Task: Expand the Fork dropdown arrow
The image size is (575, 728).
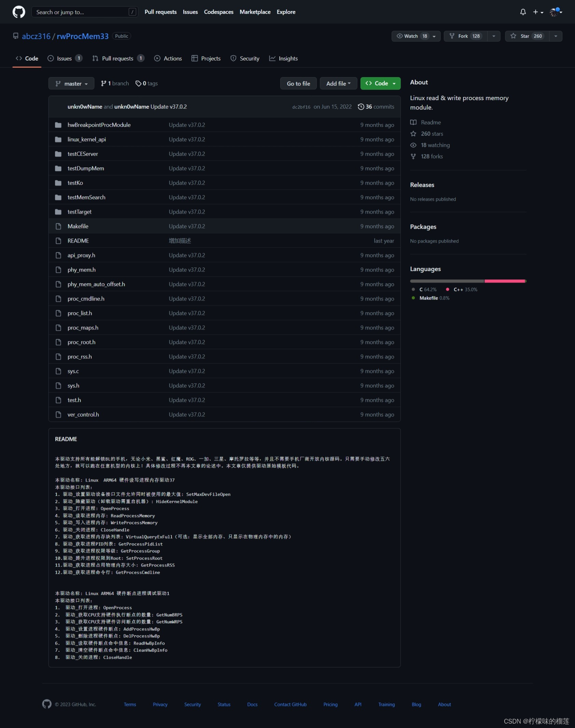Action: tap(494, 36)
